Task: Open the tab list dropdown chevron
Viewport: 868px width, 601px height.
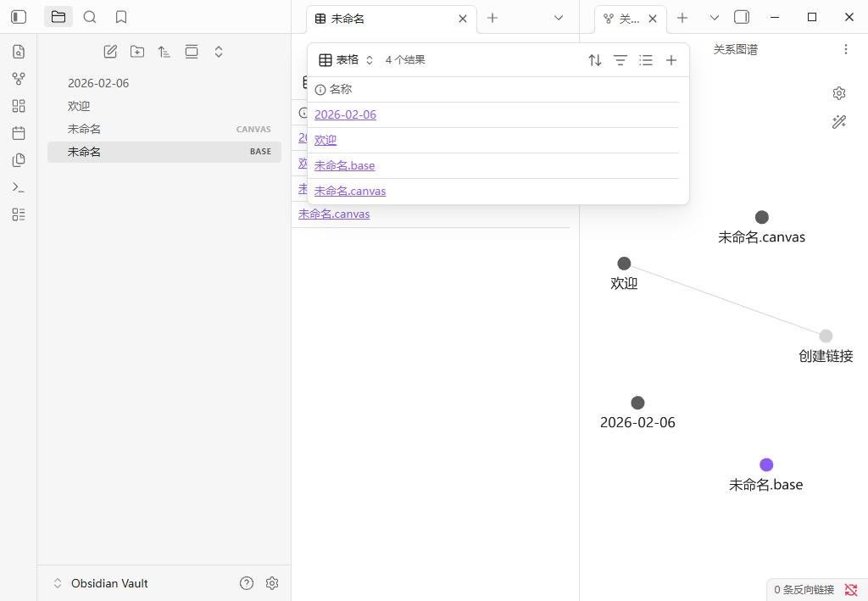Action: (559, 18)
